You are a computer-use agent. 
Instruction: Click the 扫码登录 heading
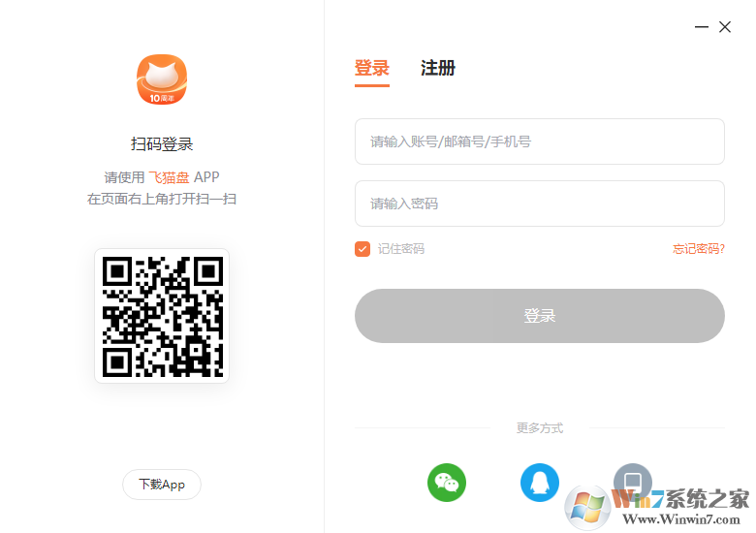(x=162, y=144)
